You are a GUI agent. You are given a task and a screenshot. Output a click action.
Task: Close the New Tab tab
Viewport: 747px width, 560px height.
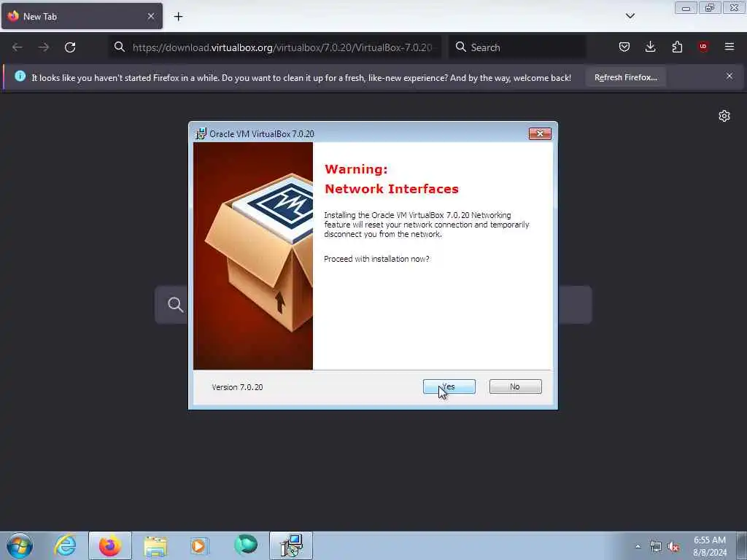pyautogui.click(x=150, y=16)
